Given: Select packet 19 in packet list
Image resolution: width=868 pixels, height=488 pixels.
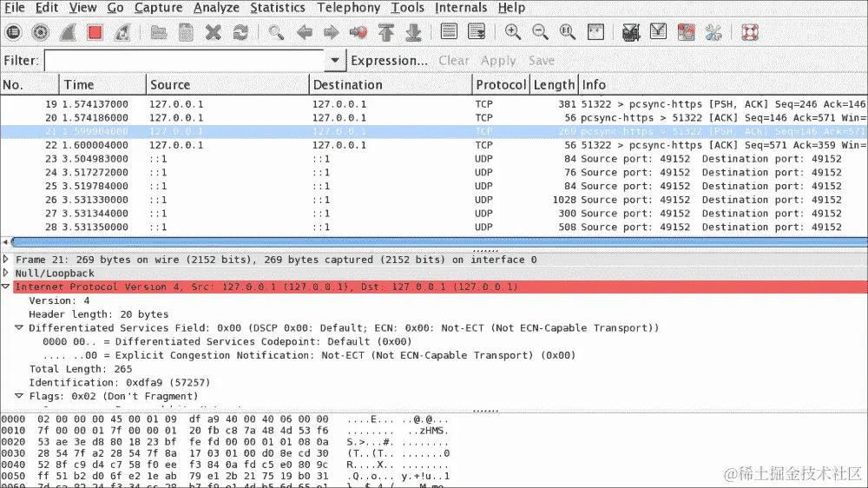Looking at the screenshot, I should pos(434,104).
